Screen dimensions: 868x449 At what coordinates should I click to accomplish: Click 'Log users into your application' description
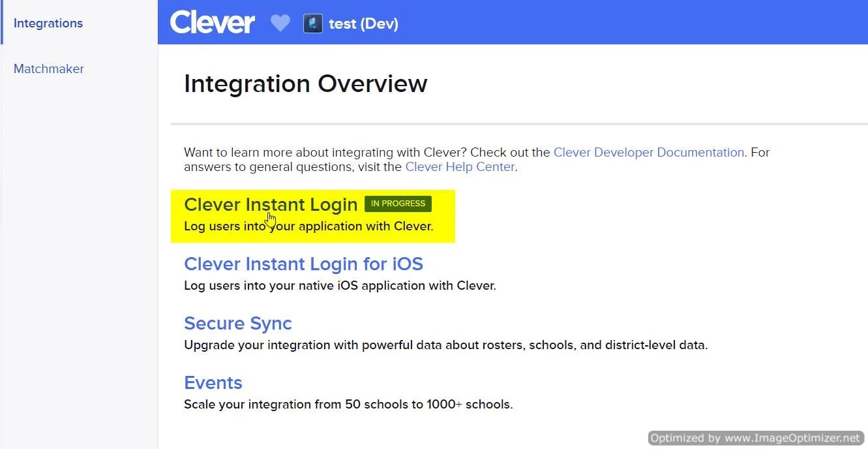click(308, 226)
